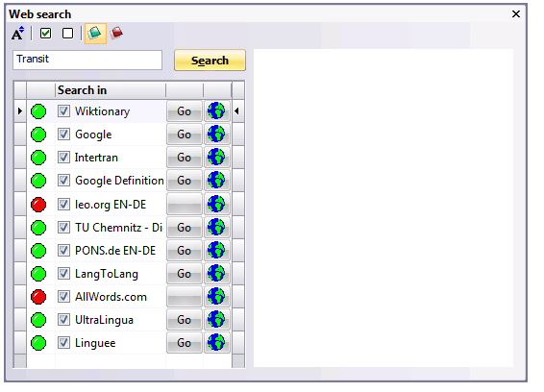Disable the PONS.de EN-DE checkbox
Screen dimensions: 544x392
click(63, 251)
